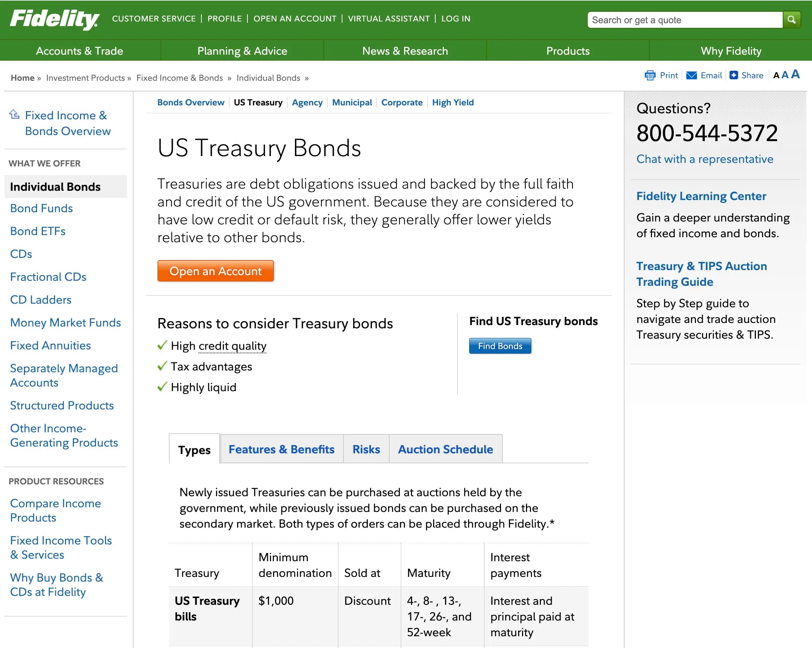Select the smallest text size A

(776, 76)
